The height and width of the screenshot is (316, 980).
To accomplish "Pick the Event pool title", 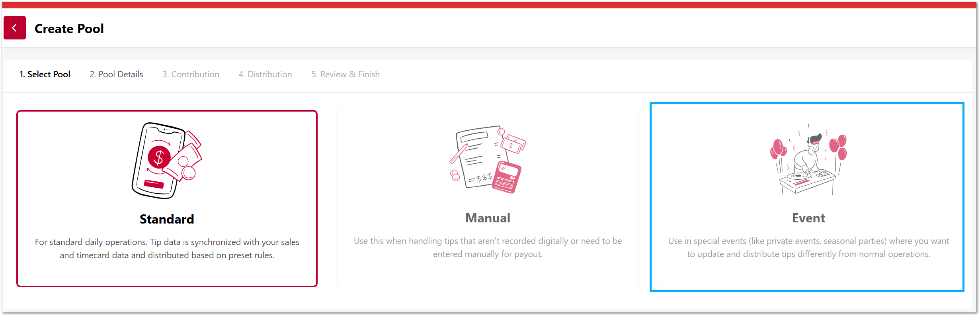I will [x=808, y=218].
